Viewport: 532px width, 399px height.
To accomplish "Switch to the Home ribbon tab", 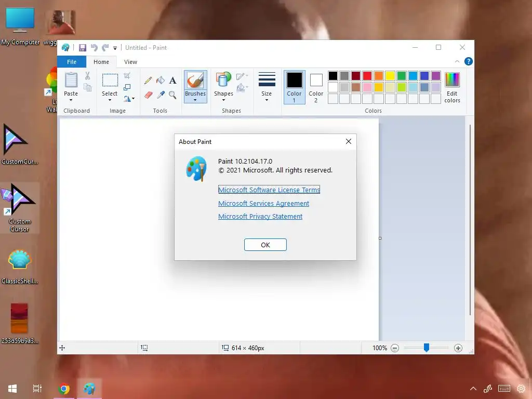I will (101, 62).
